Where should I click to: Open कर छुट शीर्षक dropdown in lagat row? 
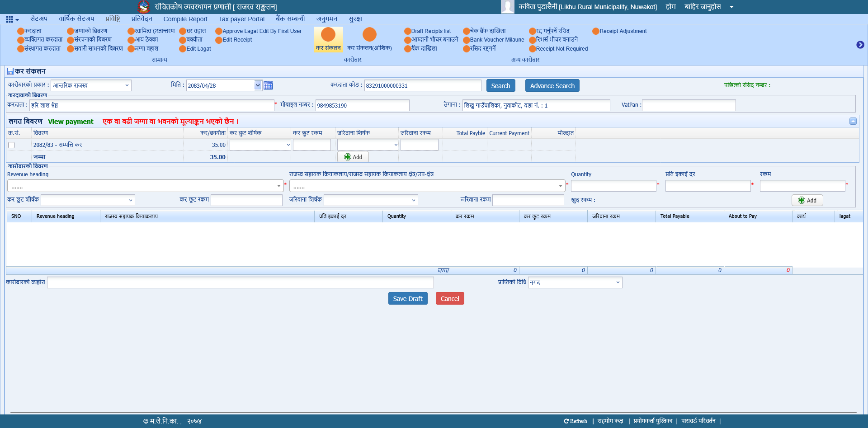pyautogui.click(x=260, y=145)
